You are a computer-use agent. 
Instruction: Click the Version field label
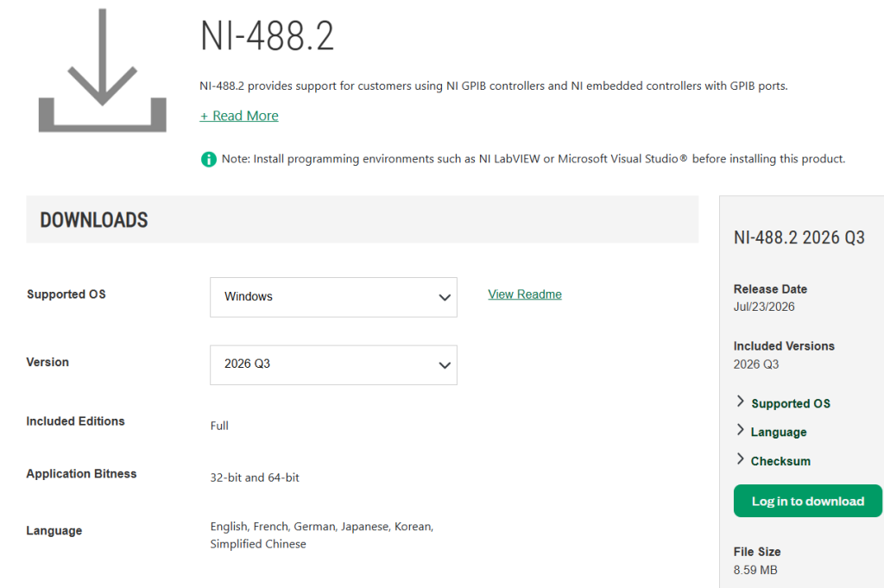coord(47,362)
